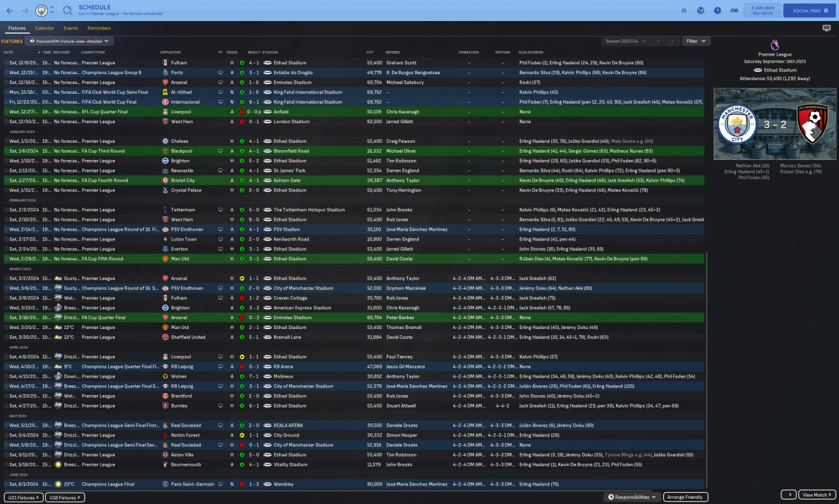Click the Porto club badge
The image size is (839, 504).
point(165,73)
